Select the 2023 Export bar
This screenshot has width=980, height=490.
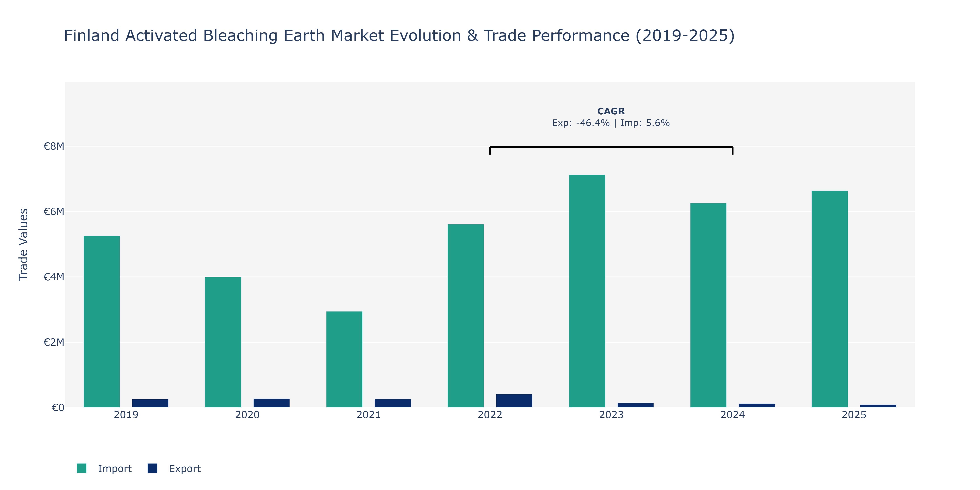[x=636, y=405]
